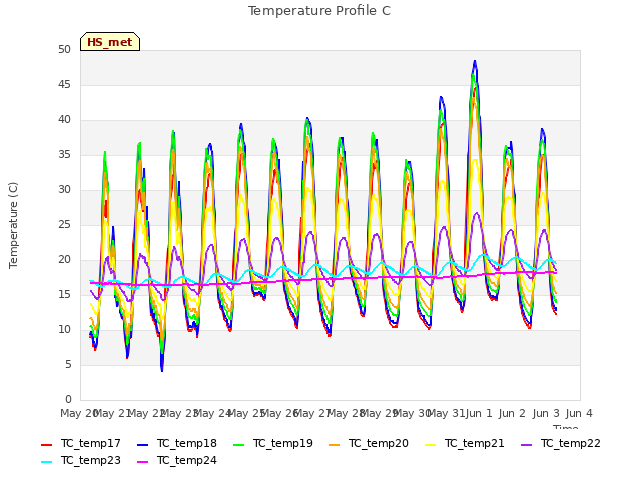Viewport: 640px width, 480px height.
Task: Click the x-axis label Jun 4
Action: 579,413
